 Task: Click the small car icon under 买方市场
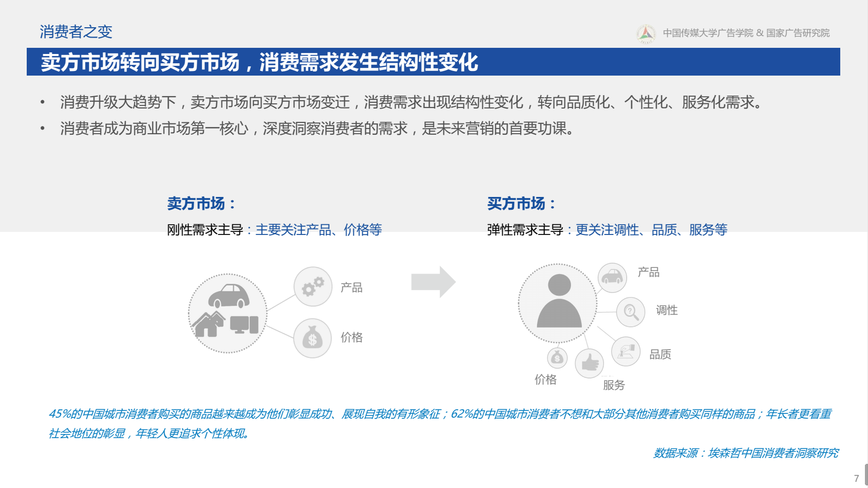612,278
